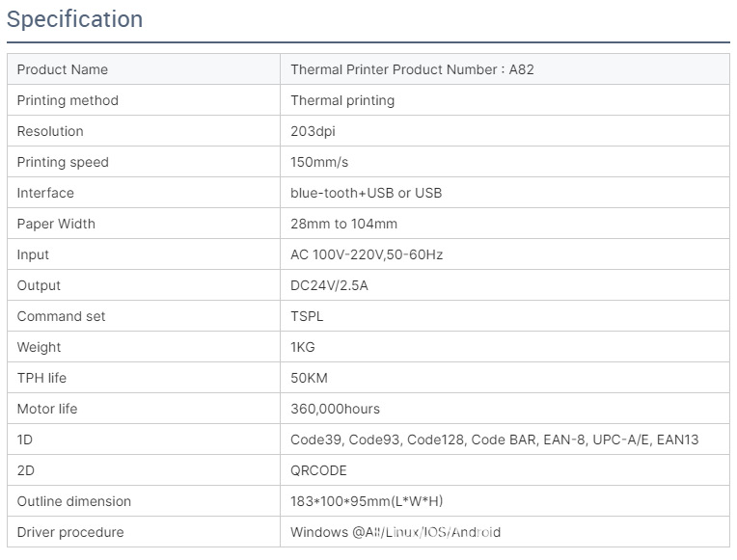Click the 1D barcode list value
Image resolution: width=737 pixels, height=560 pixels.
[494, 440]
